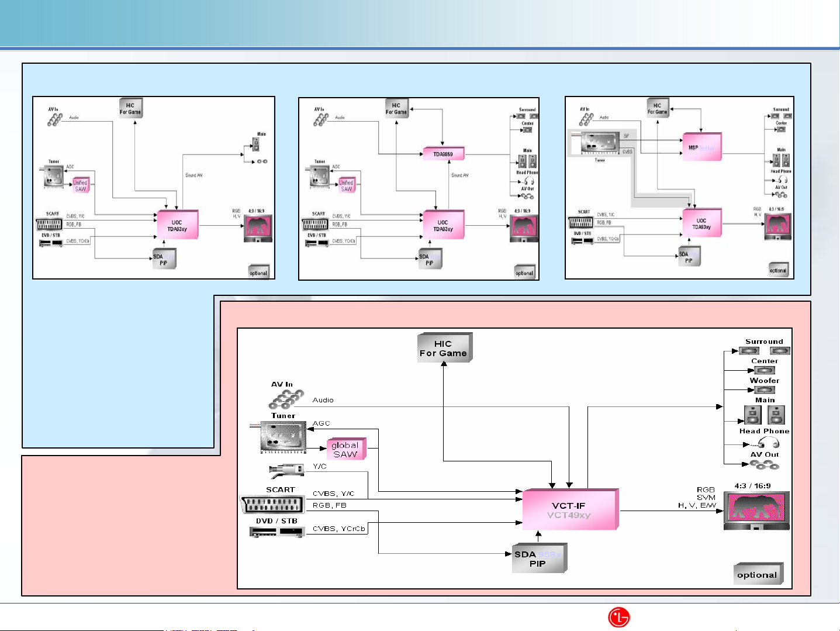Select the TDA9859 block in the middle diagram

[x=443, y=154]
